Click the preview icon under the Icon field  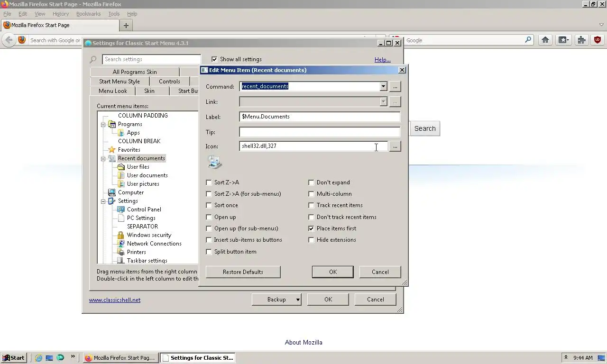[x=215, y=163]
